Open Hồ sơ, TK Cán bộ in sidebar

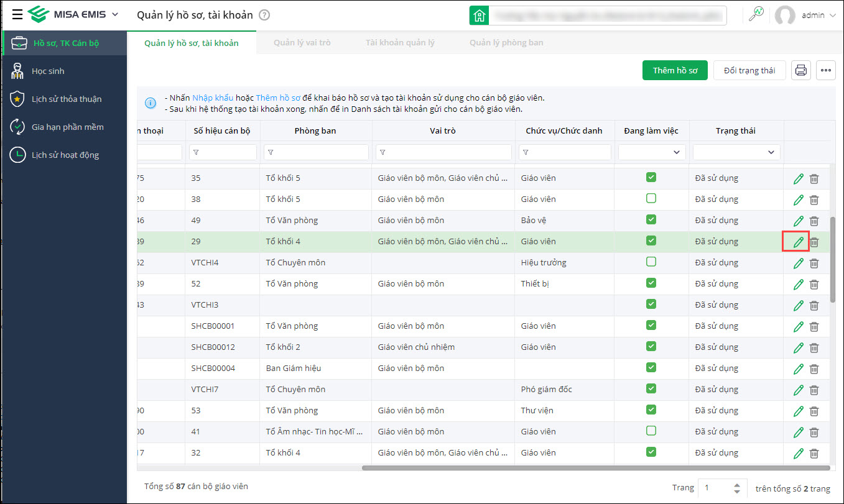(x=65, y=43)
